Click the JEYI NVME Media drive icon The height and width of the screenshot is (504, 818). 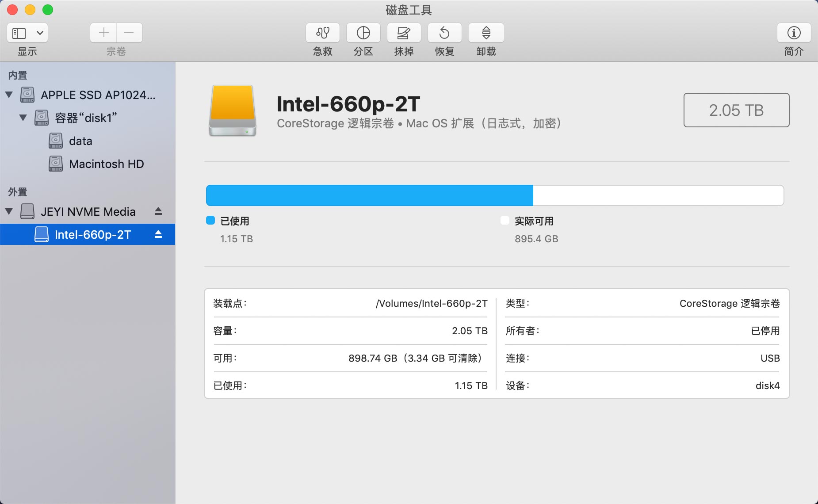coord(27,211)
